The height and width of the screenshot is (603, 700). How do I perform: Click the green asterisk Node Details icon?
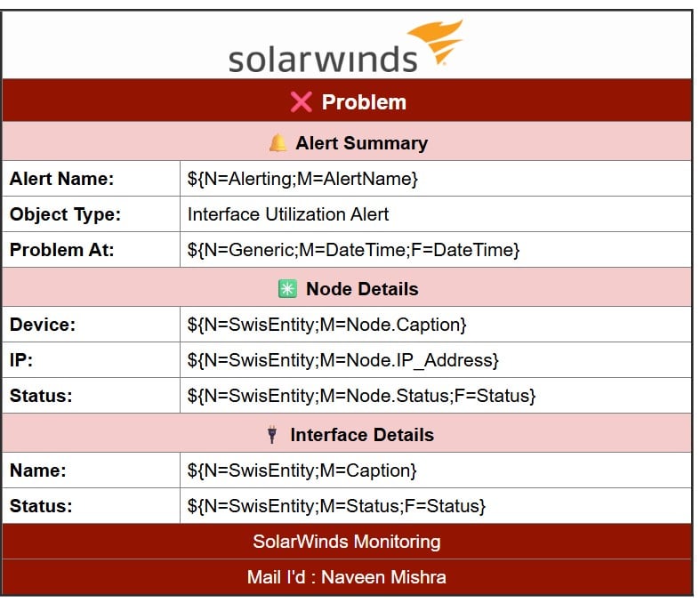pos(287,289)
